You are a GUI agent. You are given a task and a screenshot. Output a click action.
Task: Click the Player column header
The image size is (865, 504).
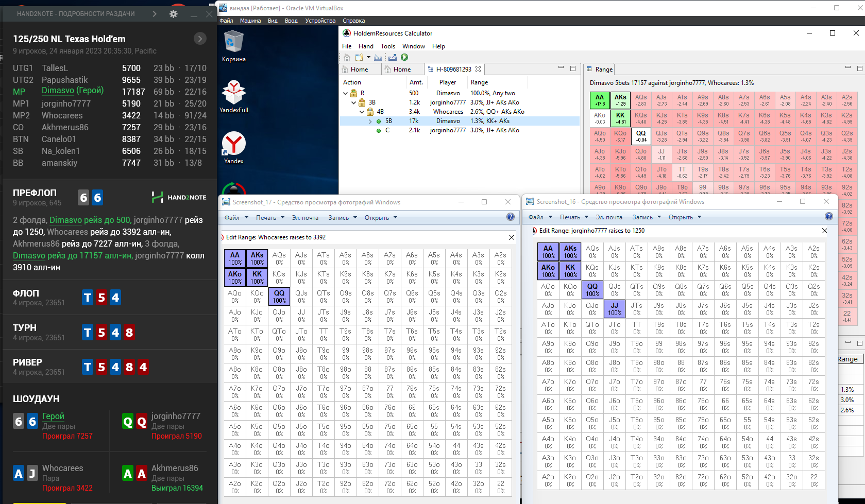point(448,82)
